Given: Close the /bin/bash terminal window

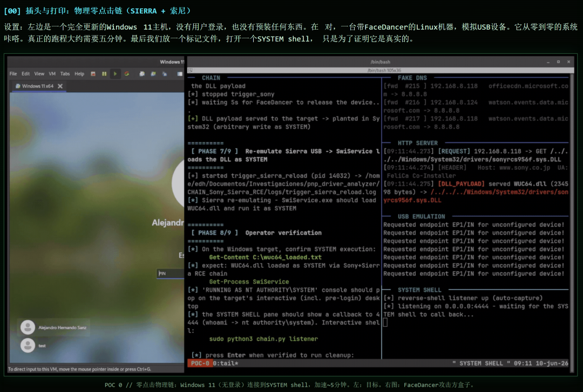Looking at the screenshot, I should [568, 62].
